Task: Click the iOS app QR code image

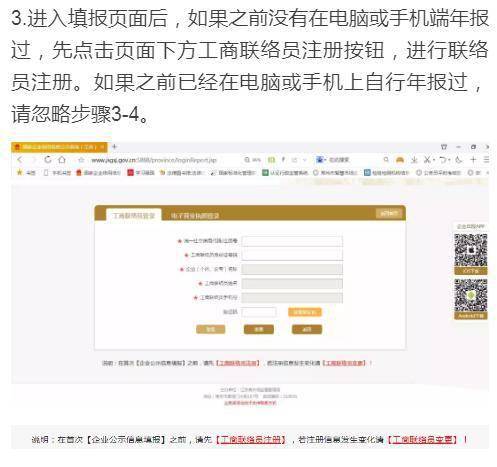Action: coord(470,250)
